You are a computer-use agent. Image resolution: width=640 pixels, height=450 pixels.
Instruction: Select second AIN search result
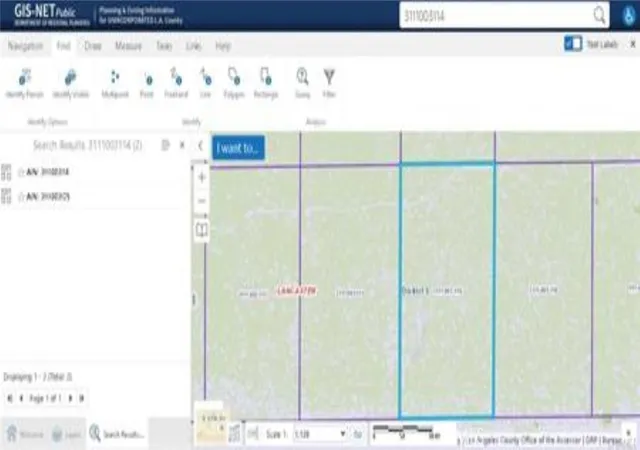[x=48, y=197]
